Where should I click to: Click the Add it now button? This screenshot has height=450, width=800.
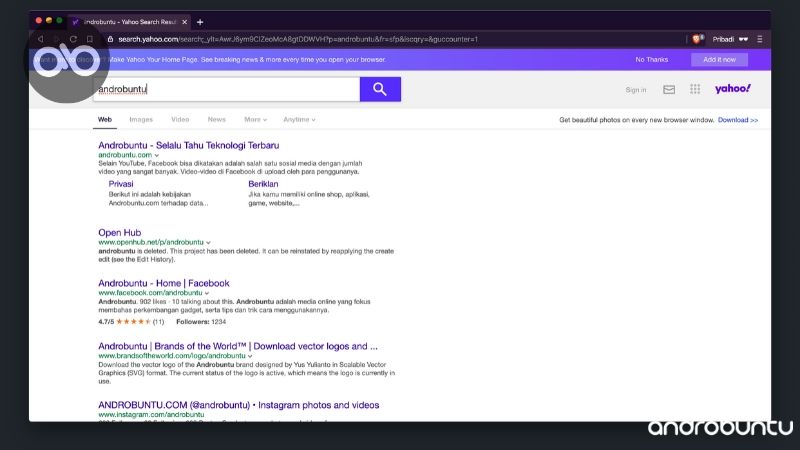coord(719,60)
